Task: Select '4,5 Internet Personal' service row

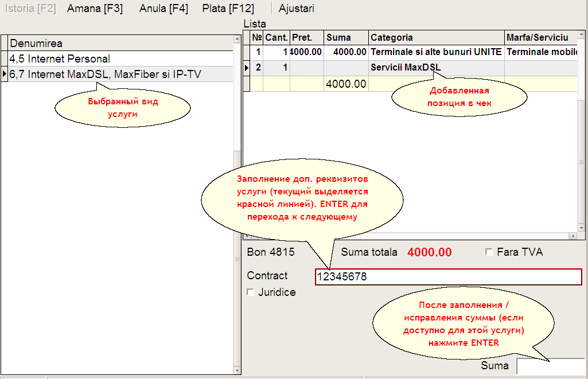Action: coord(120,59)
